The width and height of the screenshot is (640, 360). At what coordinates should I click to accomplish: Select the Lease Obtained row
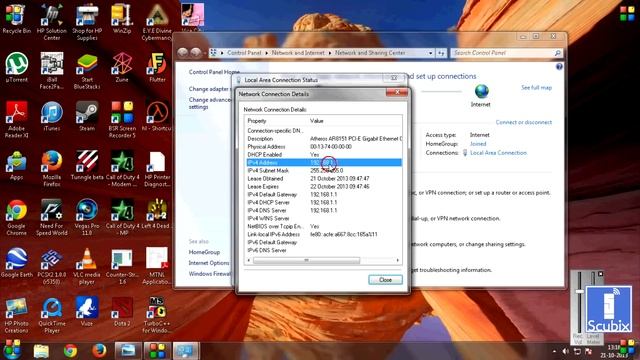tap(324, 179)
